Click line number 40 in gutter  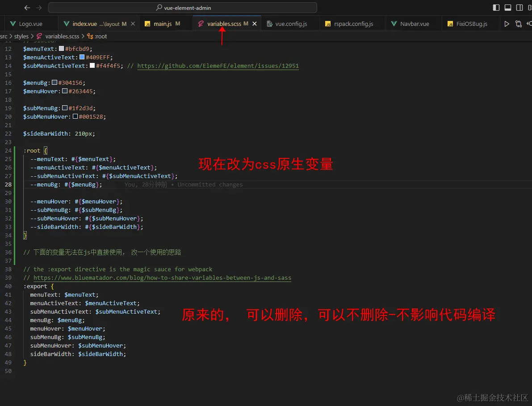[x=8, y=286]
